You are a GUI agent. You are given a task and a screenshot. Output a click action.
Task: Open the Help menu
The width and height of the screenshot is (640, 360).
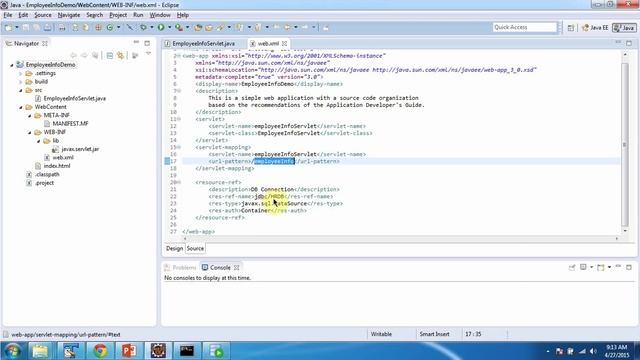182,15
